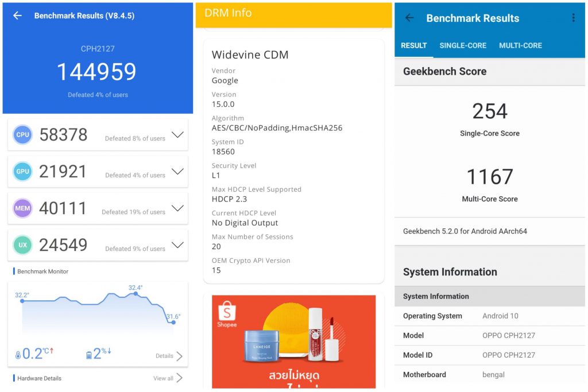Tap the UX score badge icon

click(22, 244)
